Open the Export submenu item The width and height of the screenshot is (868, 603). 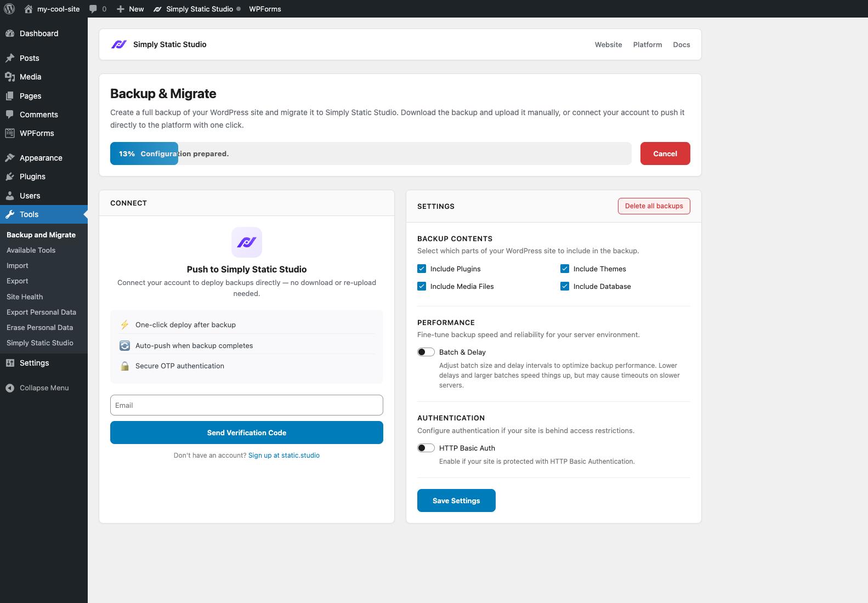click(x=17, y=281)
